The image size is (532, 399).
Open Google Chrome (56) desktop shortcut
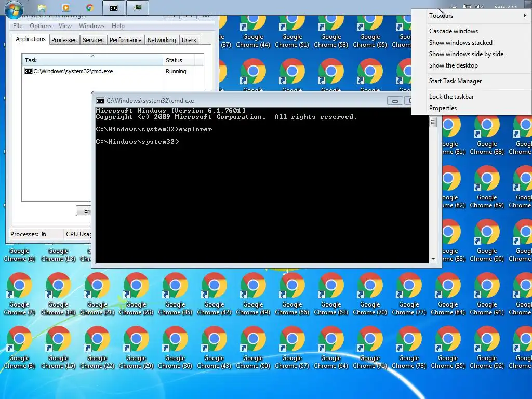[x=292, y=294]
